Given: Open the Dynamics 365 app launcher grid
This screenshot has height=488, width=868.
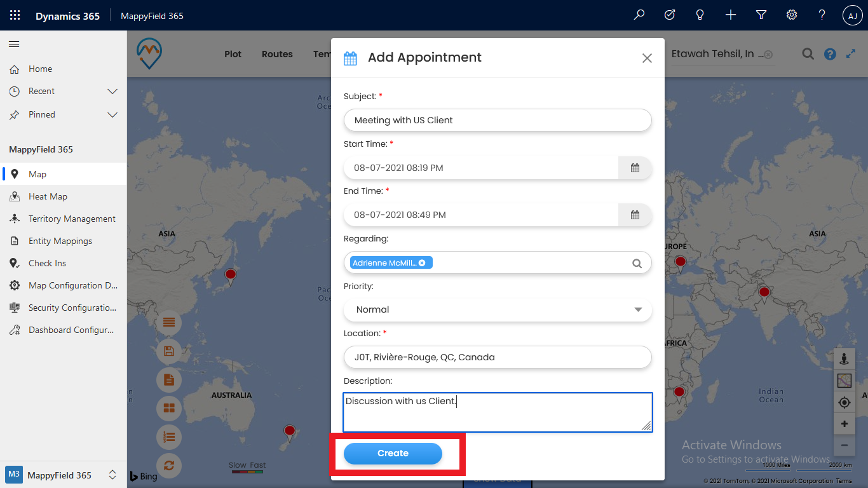Looking at the screenshot, I should [x=15, y=15].
